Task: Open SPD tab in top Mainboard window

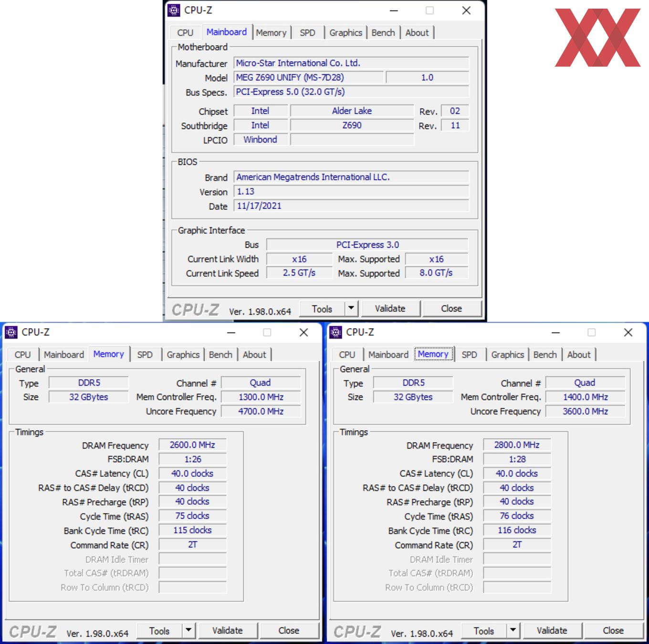Action: pos(307,32)
